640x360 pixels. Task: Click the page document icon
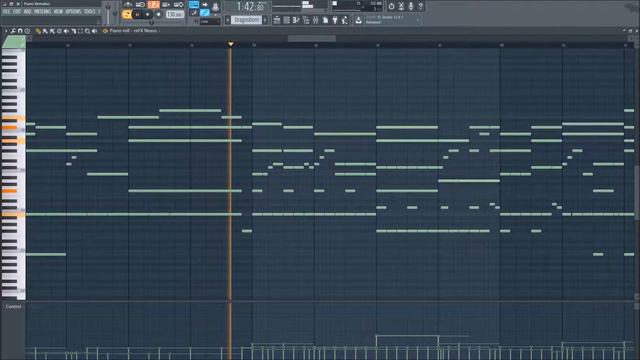[x=326, y=20]
